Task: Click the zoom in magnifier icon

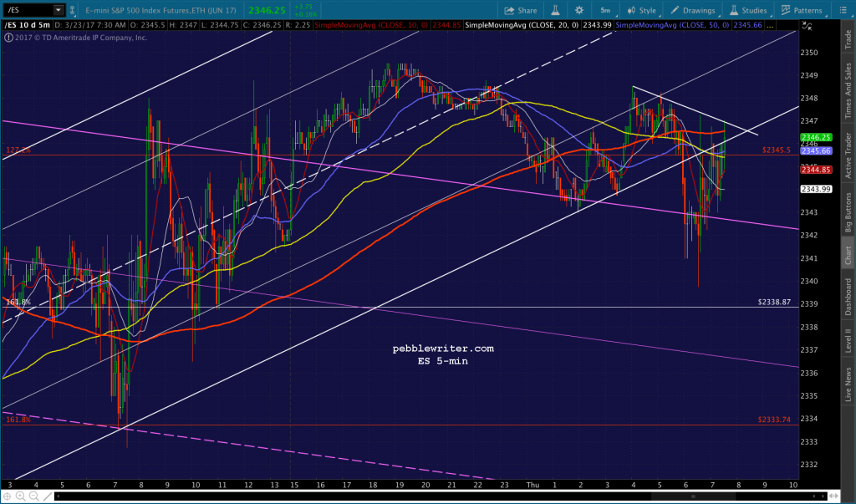Action: 20,496
